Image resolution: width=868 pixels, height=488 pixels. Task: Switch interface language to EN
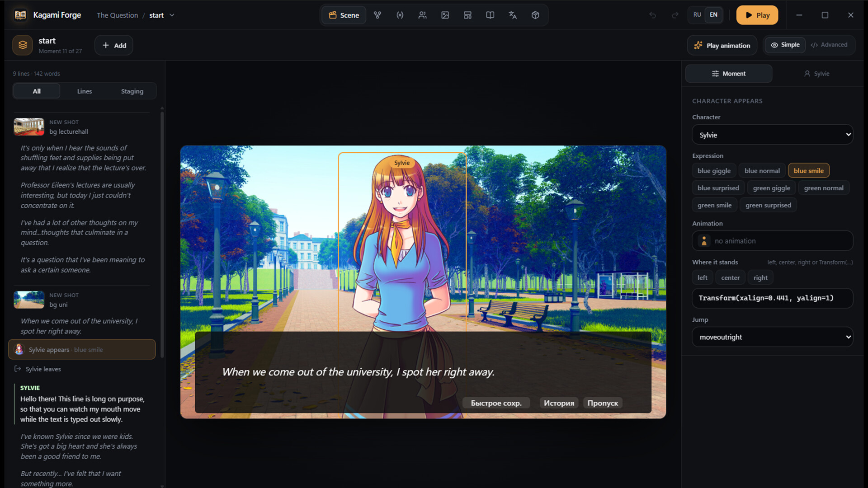(x=713, y=15)
